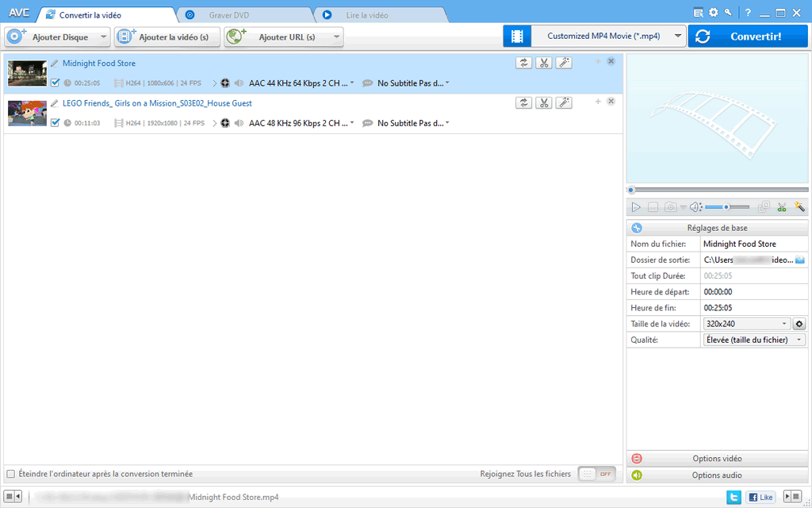Open help with the question mark icon
This screenshot has height=508, width=812.
click(x=748, y=13)
